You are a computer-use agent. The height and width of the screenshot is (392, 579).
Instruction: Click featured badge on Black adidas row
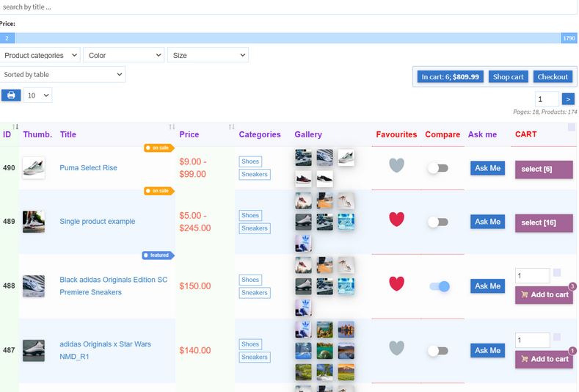pyautogui.click(x=158, y=255)
